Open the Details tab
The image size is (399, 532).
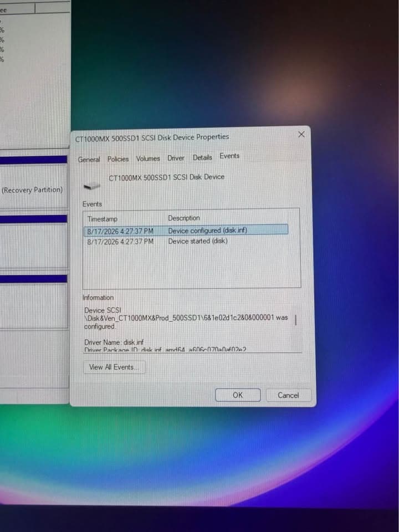coord(202,157)
